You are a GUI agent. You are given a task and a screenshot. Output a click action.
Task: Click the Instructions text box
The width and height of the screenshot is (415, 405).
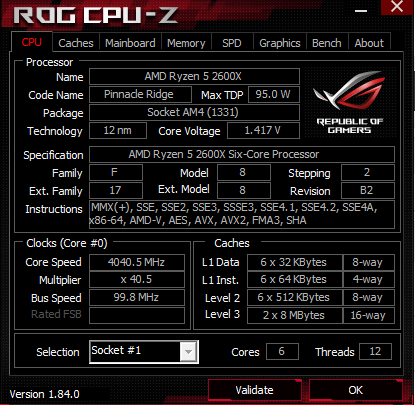tap(242, 214)
